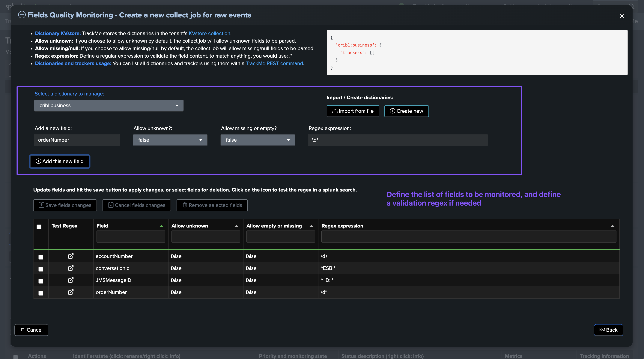
Task: Click the Regex expression column filter box
Action: click(x=469, y=236)
